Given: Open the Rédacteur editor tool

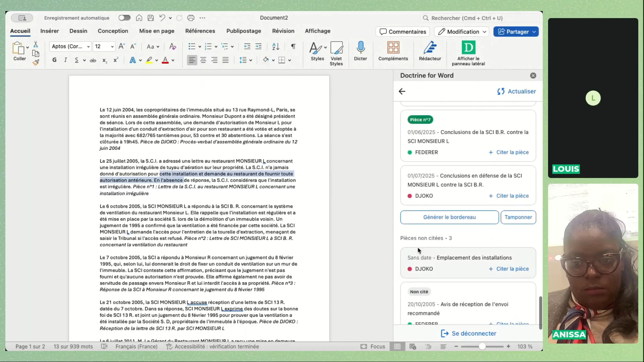Looking at the screenshot, I should (x=430, y=48).
